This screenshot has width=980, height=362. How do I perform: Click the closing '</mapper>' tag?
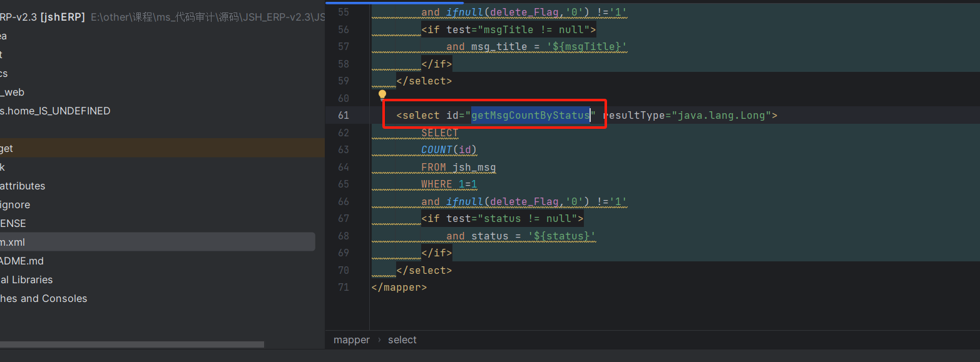point(399,287)
